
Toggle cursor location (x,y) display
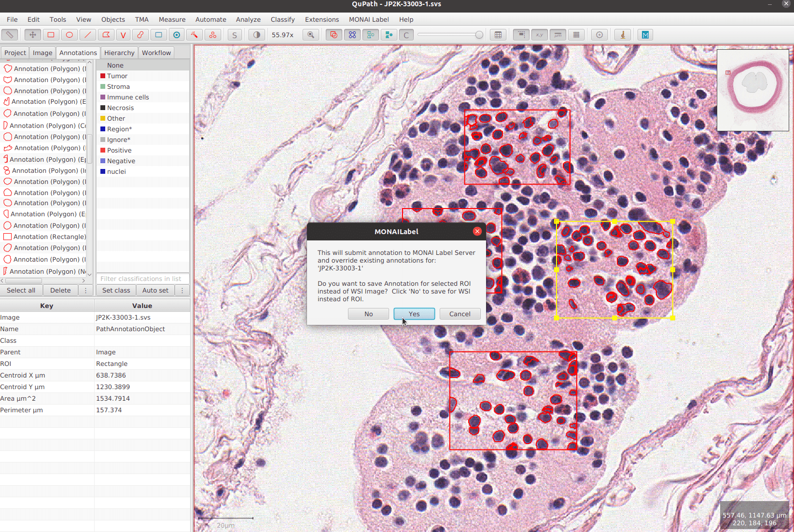tap(539, 35)
